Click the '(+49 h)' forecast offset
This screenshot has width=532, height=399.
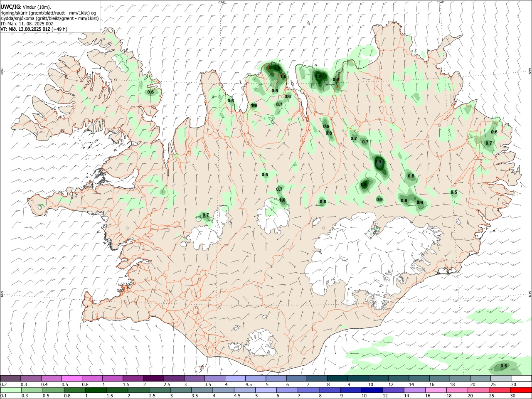pos(59,29)
